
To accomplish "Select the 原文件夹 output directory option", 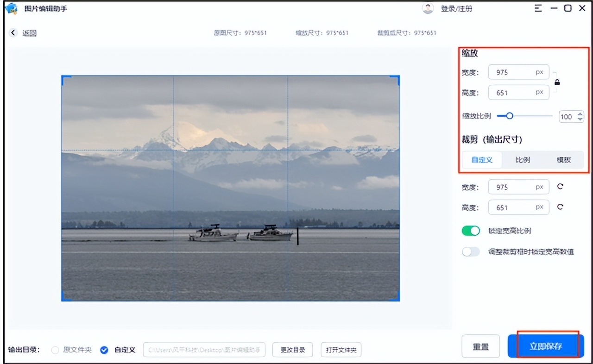I will [x=55, y=350].
